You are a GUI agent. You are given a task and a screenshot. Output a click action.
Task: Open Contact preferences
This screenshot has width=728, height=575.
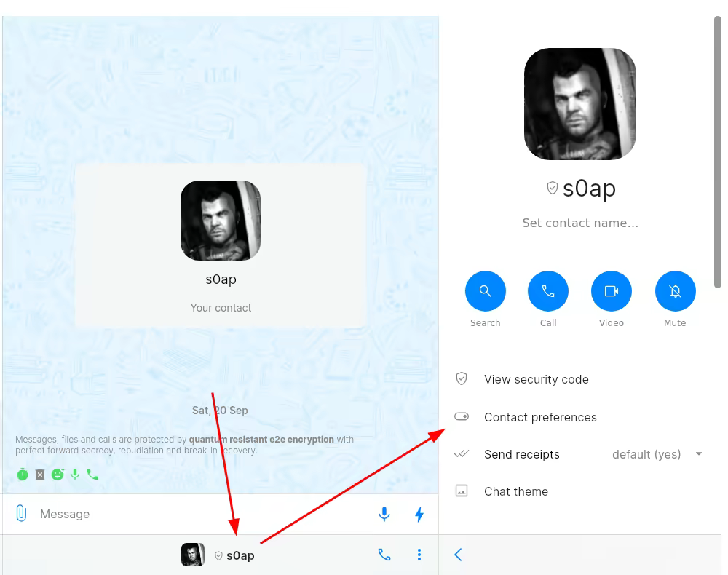coord(579,417)
